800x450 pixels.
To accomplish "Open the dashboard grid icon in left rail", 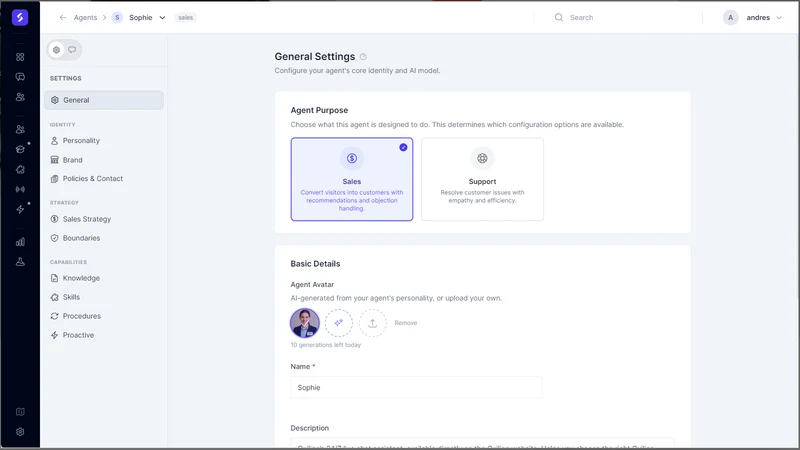I will coord(20,57).
